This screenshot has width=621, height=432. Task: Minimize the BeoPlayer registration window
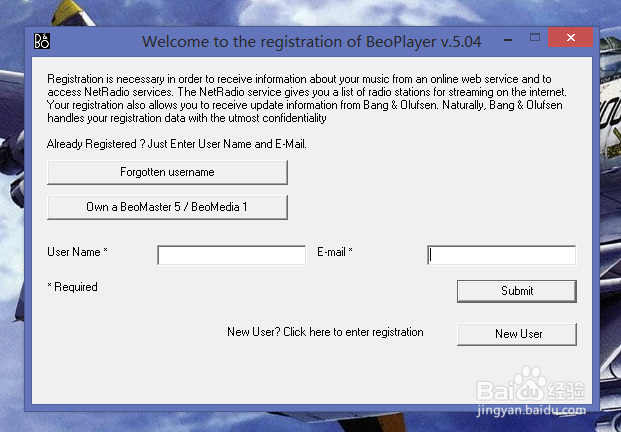pyautogui.click(x=508, y=40)
